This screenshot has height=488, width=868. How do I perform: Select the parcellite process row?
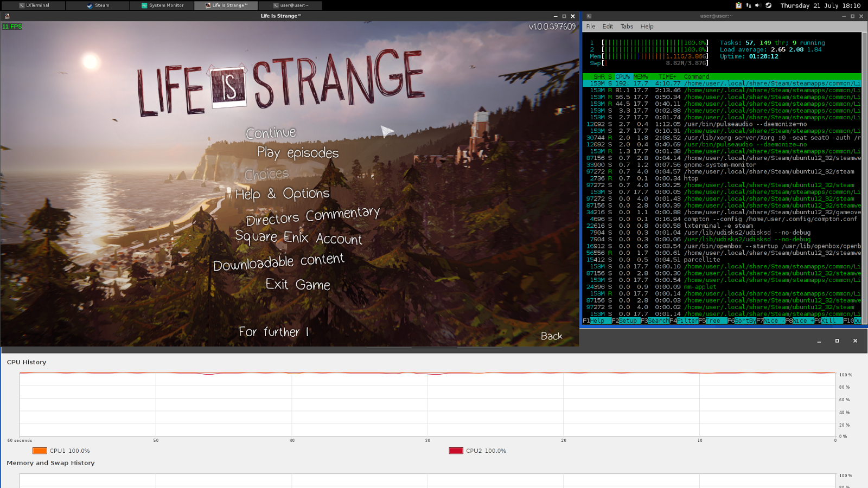tap(722, 260)
